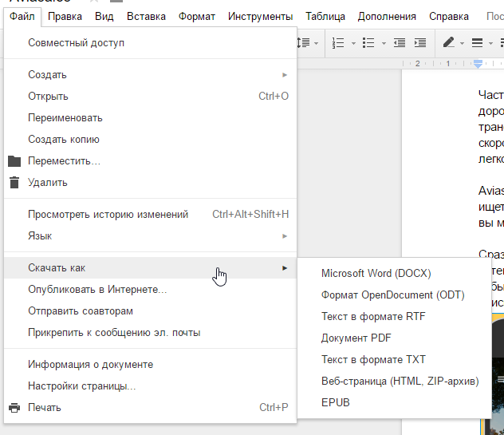
Task: Open the Файл menu
Action: pyautogui.click(x=22, y=16)
